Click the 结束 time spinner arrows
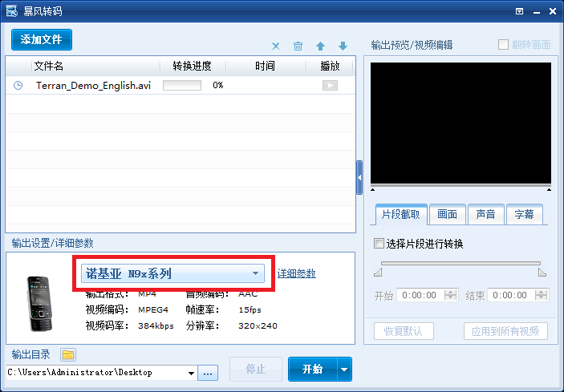The height and width of the screenshot is (392, 564). tap(541, 295)
